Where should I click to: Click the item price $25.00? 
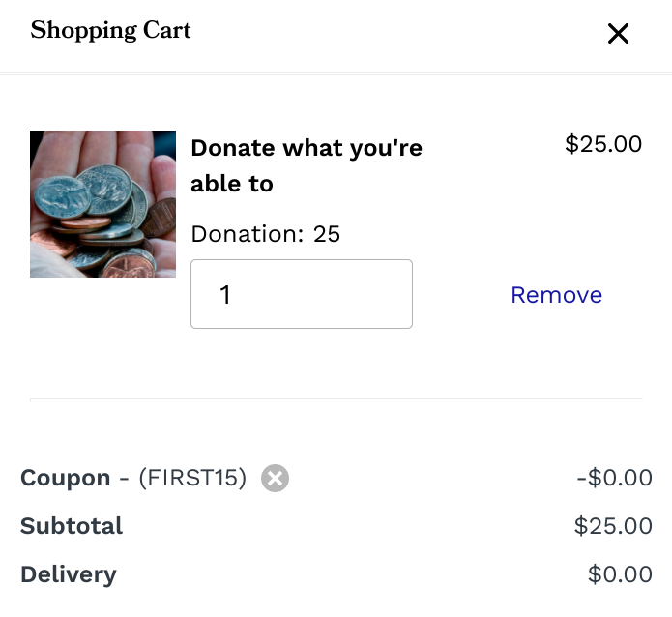tap(603, 144)
